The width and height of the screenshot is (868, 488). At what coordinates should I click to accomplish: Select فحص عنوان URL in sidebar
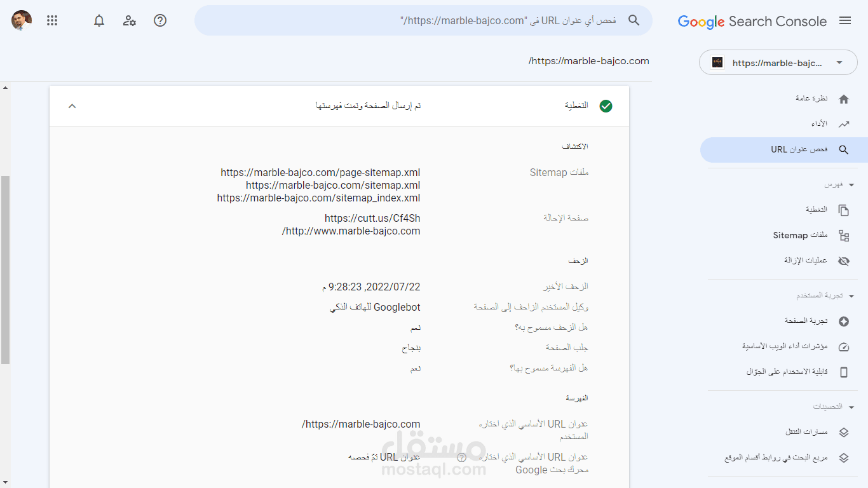pyautogui.click(x=783, y=150)
